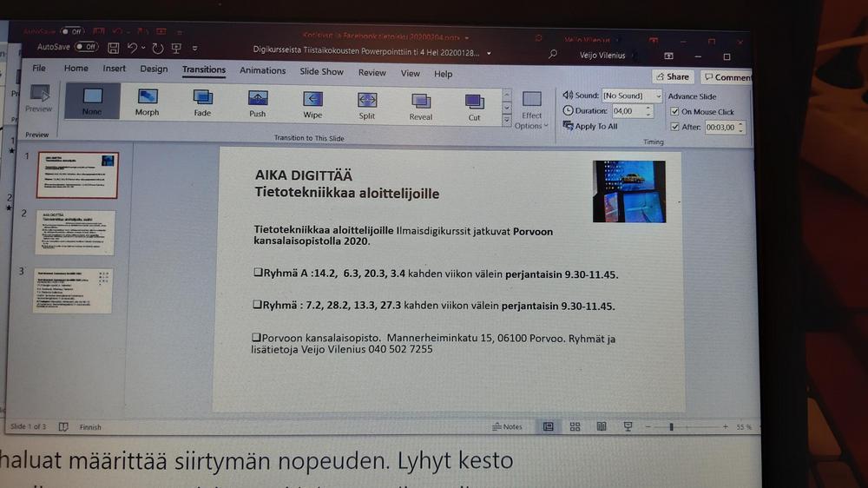Image resolution: width=868 pixels, height=488 pixels.
Task: Click Apply To All button
Action: (x=592, y=126)
